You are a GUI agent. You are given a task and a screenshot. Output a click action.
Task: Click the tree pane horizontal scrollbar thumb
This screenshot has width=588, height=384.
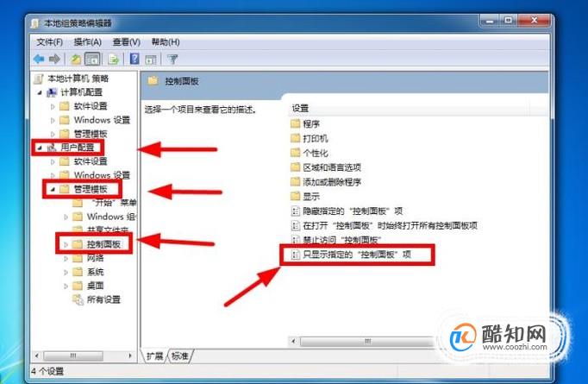click(x=73, y=356)
